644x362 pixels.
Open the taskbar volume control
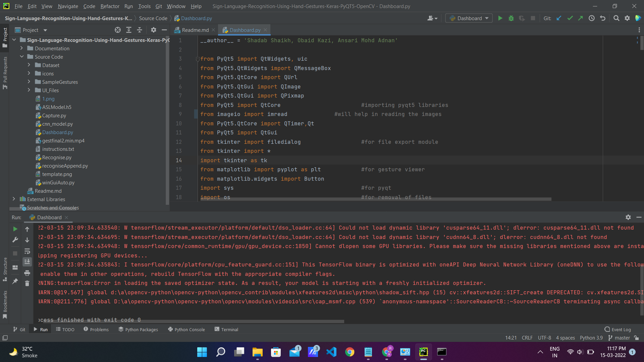tap(580, 352)
